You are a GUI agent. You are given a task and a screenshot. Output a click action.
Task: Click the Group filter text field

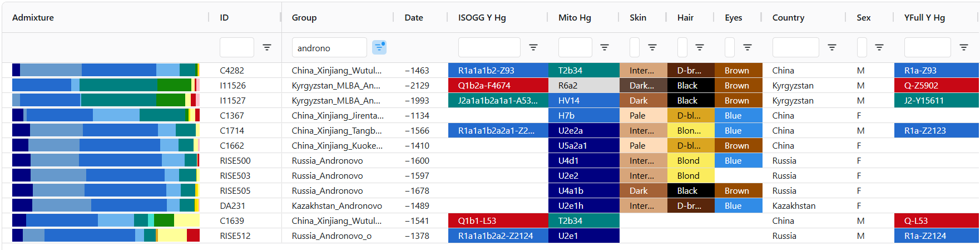[x=329, y=48]
